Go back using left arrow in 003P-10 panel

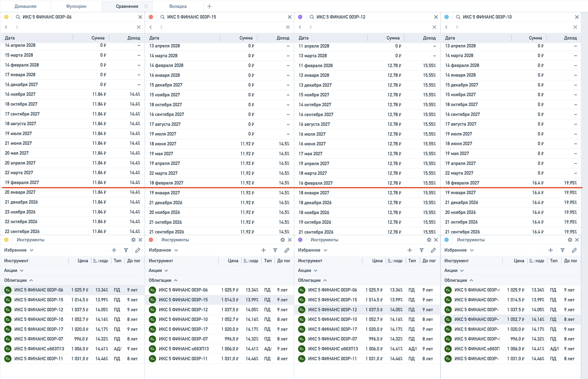(x=446, y=27)
